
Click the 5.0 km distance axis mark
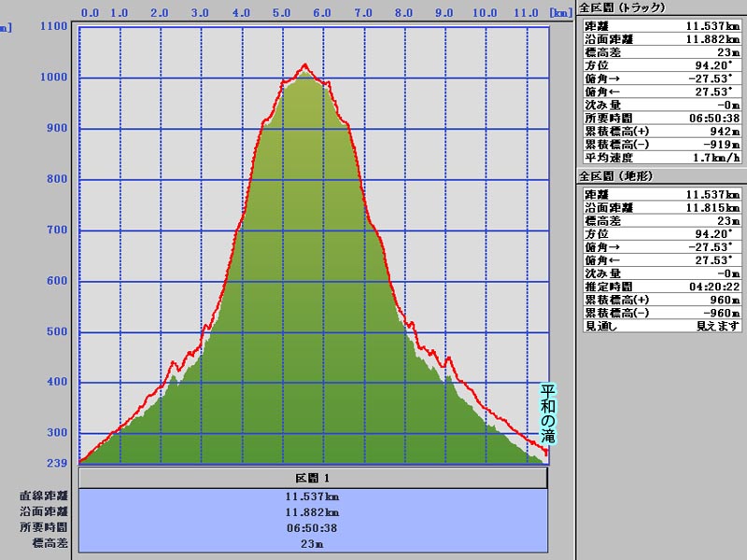(x=281, y=13)
